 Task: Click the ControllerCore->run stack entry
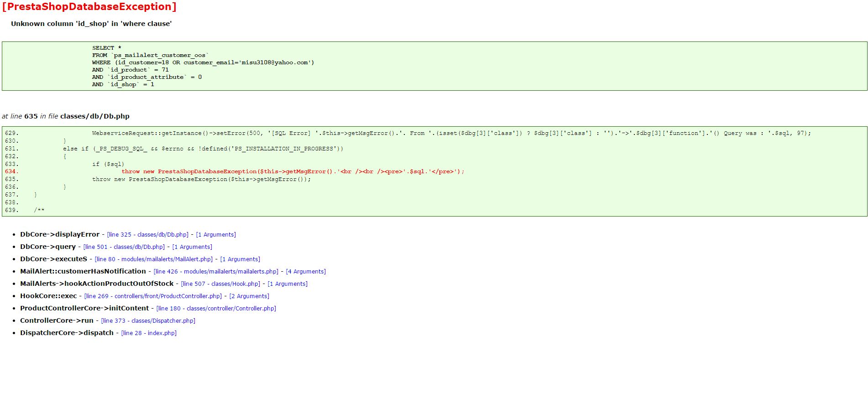coord(57,320)
